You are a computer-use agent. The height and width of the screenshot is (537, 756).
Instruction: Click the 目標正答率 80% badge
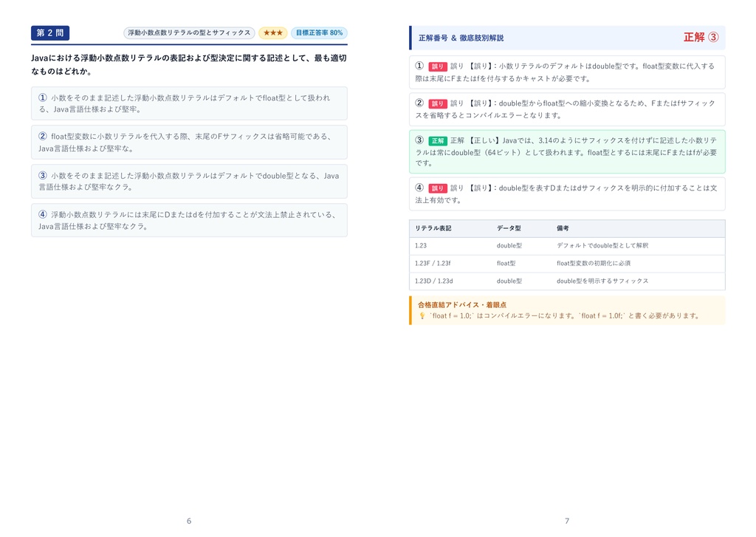[x=319, y=33]
